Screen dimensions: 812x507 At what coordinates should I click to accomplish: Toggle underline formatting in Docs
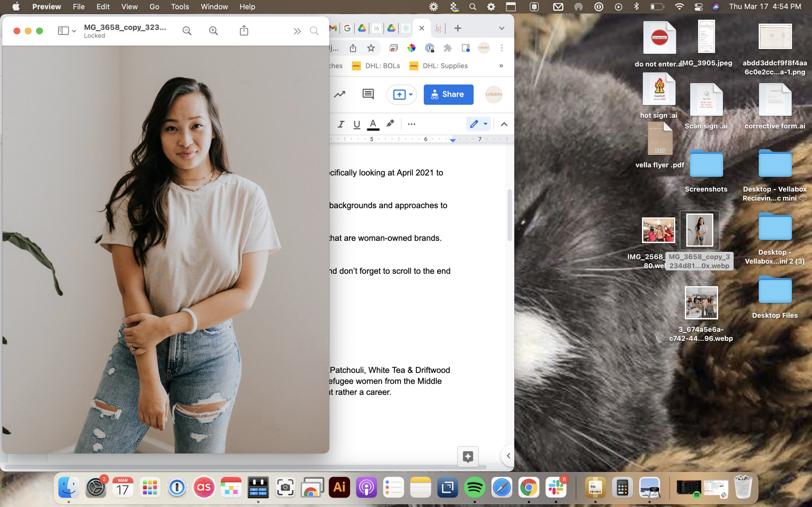point(357,124)
